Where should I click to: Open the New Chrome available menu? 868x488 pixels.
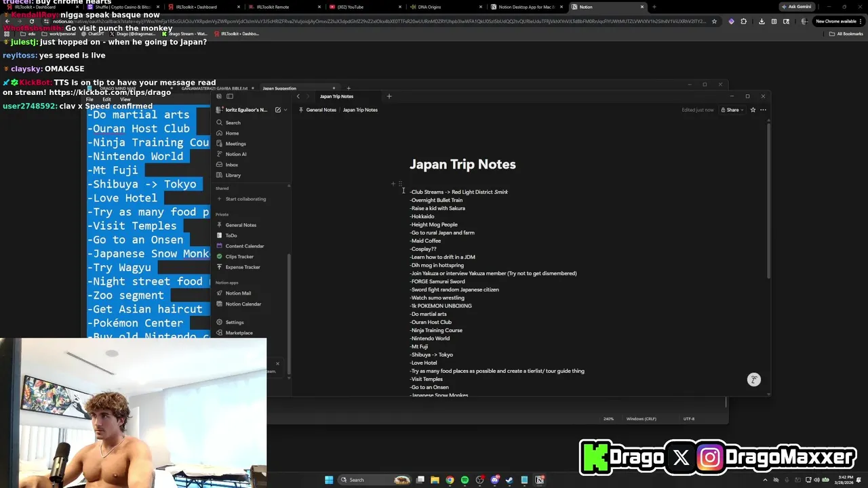click(839, 21)
